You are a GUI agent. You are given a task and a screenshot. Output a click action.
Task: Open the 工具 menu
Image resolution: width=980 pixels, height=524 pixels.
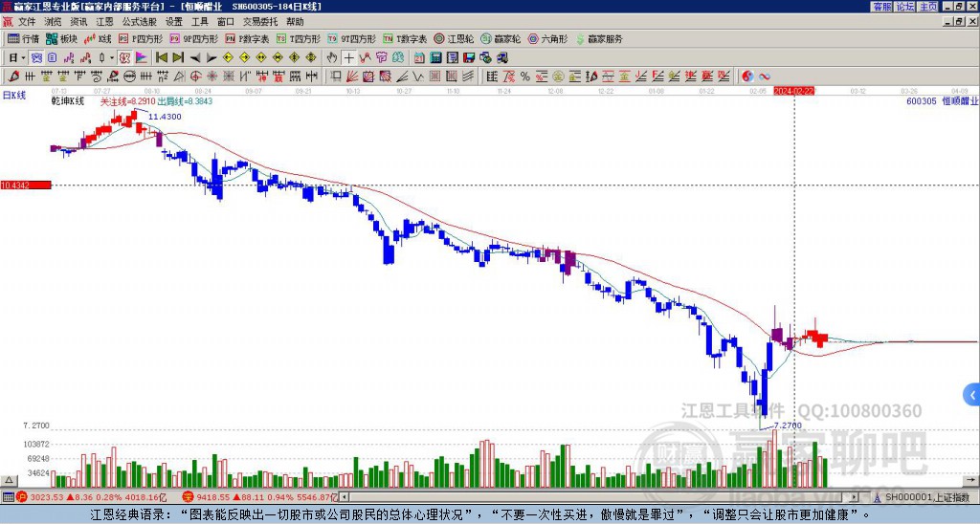pos(199,22)
